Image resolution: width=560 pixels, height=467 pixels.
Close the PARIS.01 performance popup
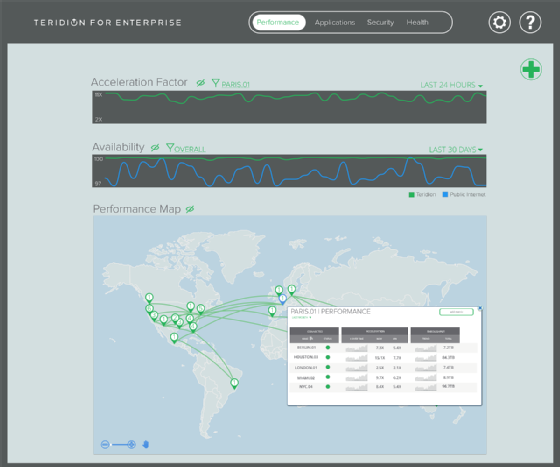point(480,308)
